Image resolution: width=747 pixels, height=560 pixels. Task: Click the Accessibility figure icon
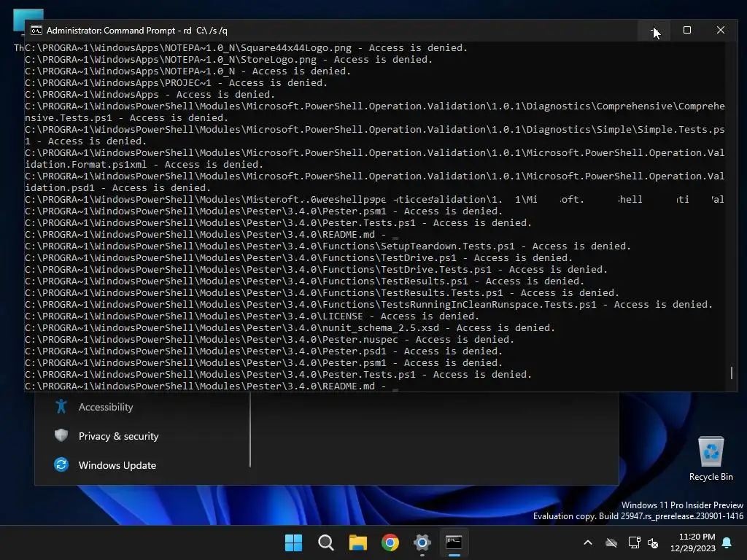pos(61,407)
